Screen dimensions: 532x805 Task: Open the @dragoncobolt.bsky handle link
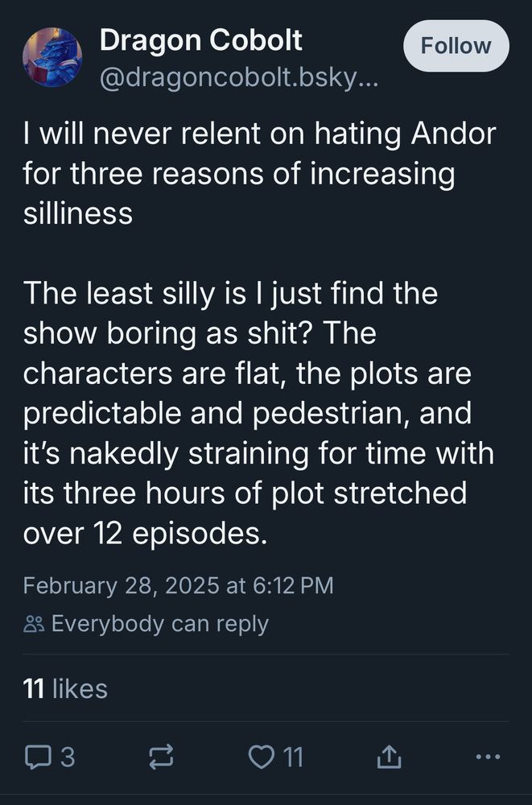click(x=238, y=79)
